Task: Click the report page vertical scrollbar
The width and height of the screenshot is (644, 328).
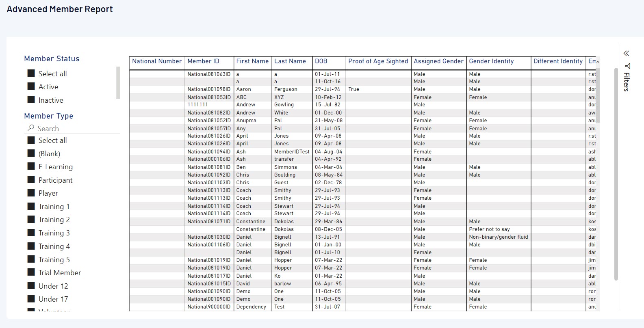Action: click(x=616, y=174)
